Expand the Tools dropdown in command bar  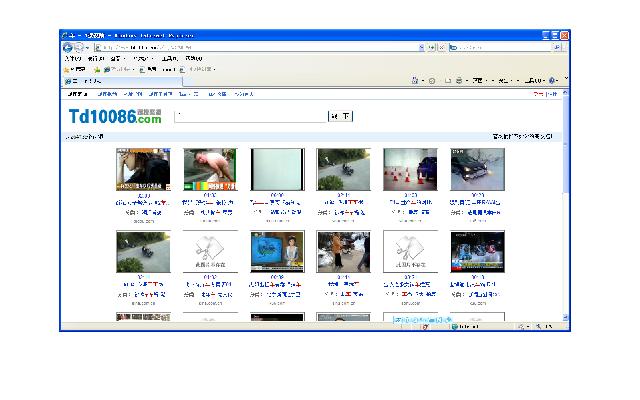[534, 81]
